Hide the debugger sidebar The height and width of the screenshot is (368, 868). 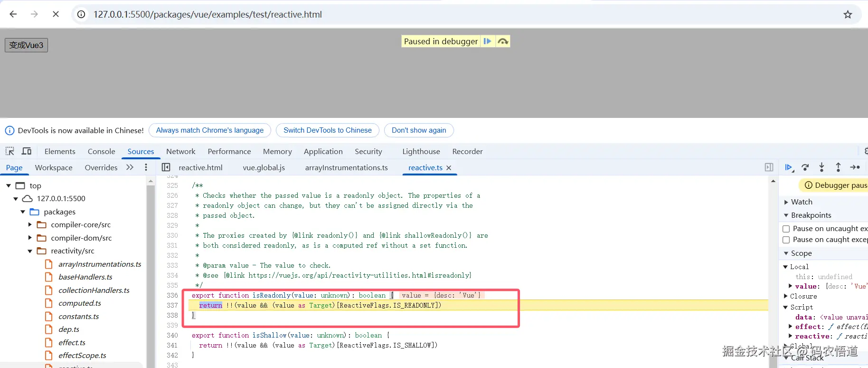(769, 167)
